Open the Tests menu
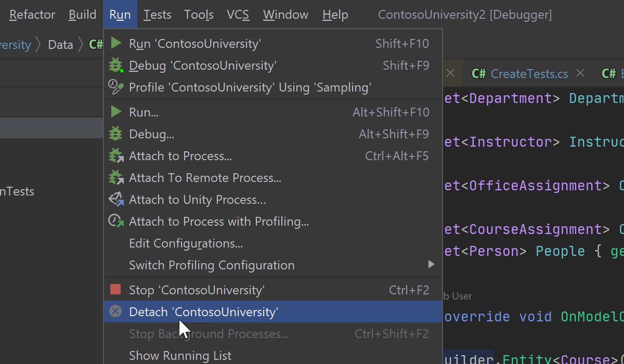This screenshot has width=624, height=364. coord(158,15)
